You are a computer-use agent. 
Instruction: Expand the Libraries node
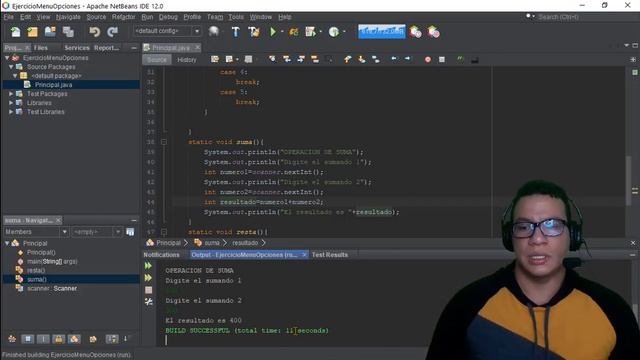[x=11, y=103]
